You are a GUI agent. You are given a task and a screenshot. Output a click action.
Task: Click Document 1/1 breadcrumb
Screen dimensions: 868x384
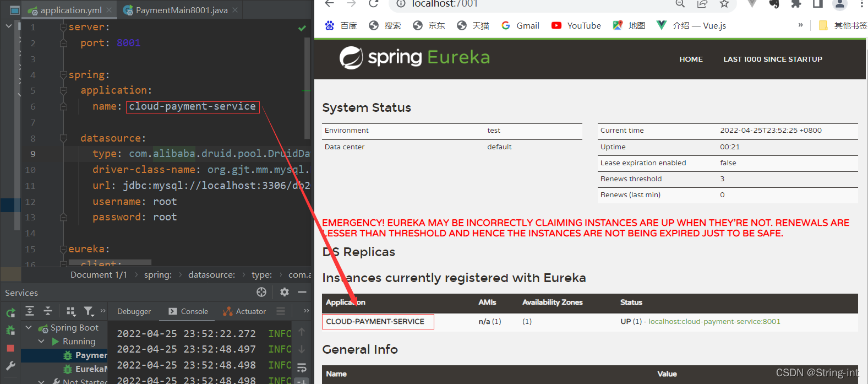pos(99,275)
